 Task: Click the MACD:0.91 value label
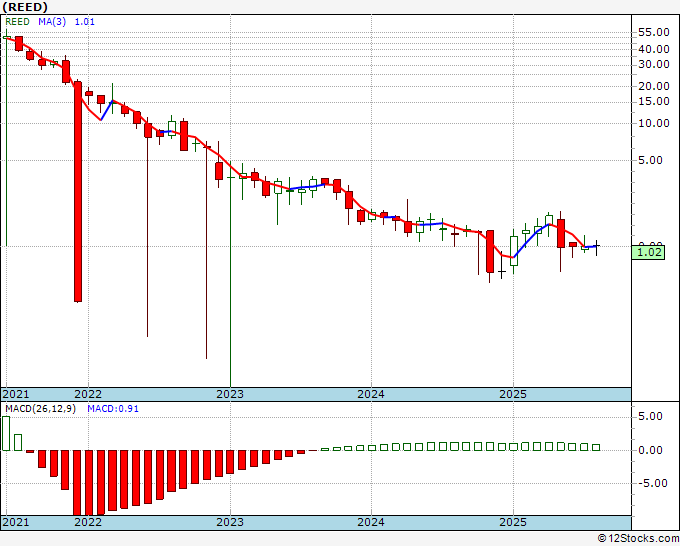[x=113, y=409]
